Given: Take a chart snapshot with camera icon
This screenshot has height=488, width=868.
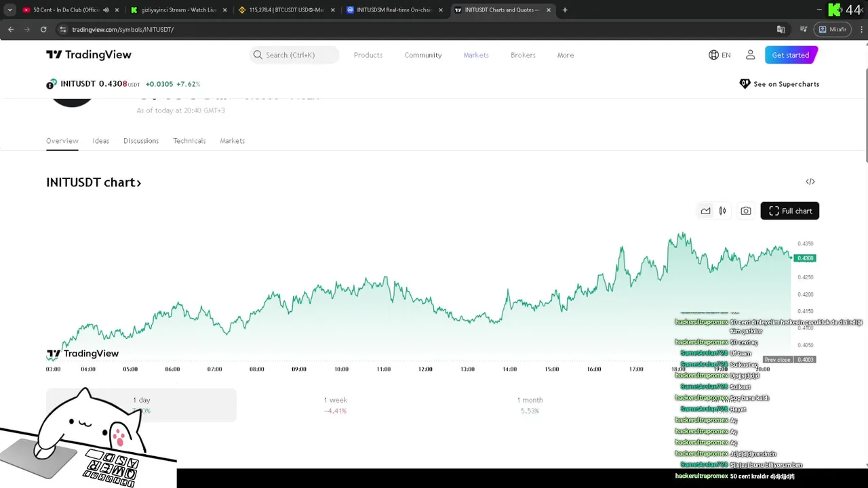Looking at the screenshot, I should [746, 211].
